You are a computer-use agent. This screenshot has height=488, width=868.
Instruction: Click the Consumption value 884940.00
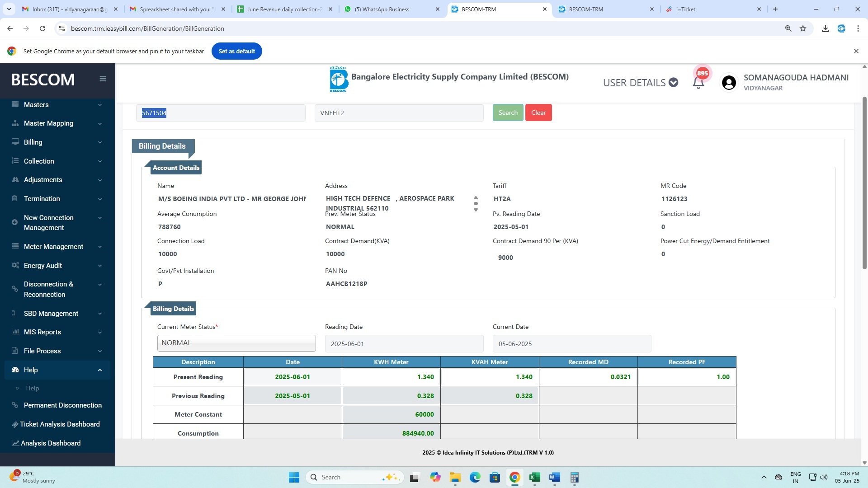(418, 433)
